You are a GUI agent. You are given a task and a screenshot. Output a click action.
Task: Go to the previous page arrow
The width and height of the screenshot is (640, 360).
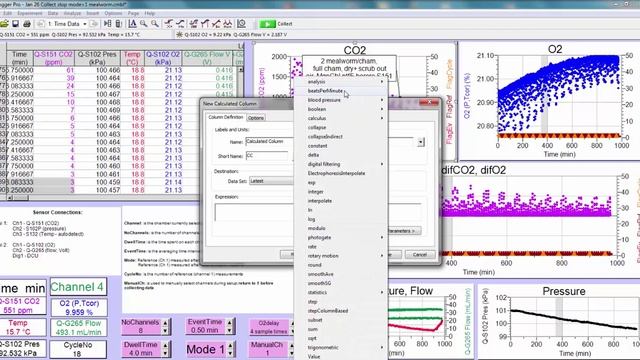pyautogui.click(x=40, y=24)
